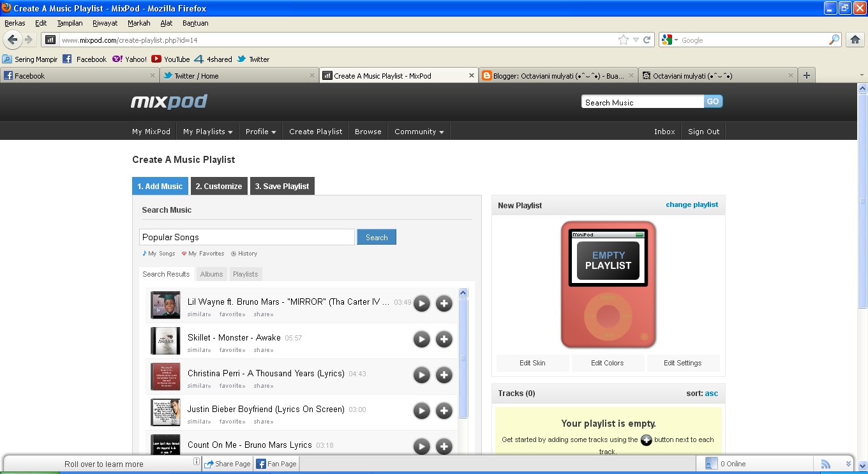Click Share Page in bottom toolbar
868x474 pixels.
coord(227,464)
